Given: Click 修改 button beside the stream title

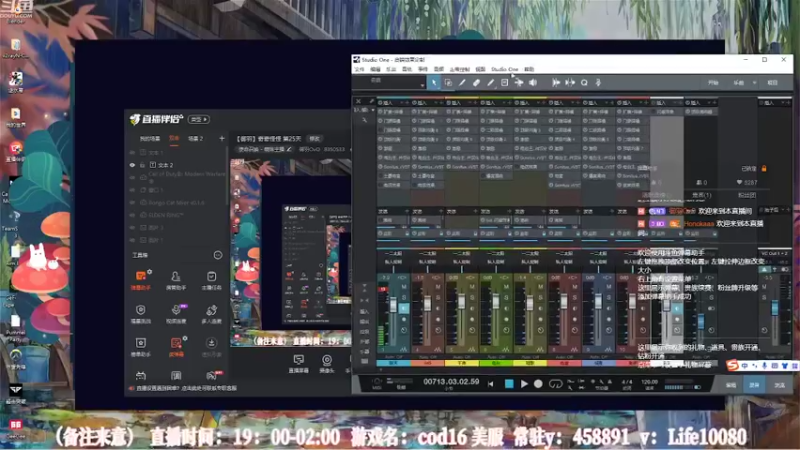Looking at the screenshot, I should tap(315, 139).
